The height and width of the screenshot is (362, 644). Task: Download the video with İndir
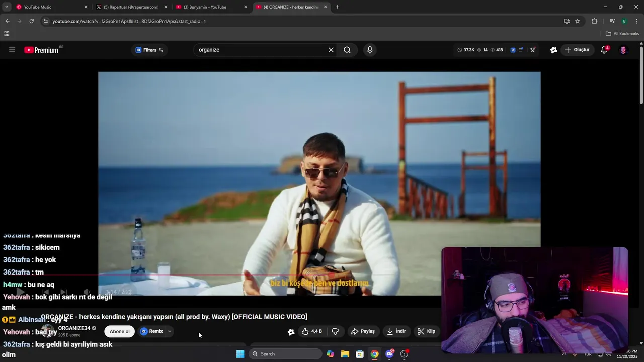(396, 331)
